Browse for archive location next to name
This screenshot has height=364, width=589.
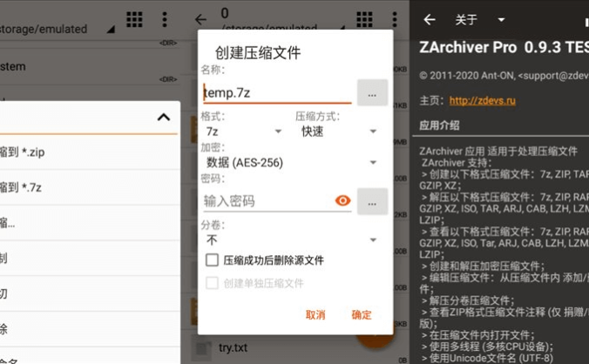click(x=372, y=92)
